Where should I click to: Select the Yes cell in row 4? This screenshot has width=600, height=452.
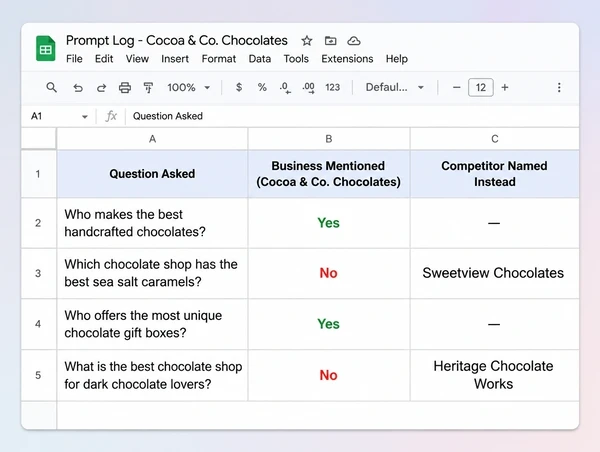point(329,324)
